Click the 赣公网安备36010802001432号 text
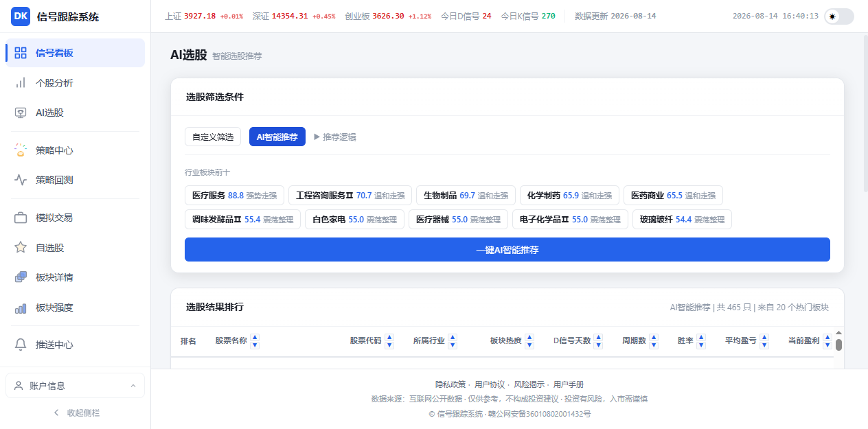The width and height of the screenshot is (868, 429). pos(541,414)
